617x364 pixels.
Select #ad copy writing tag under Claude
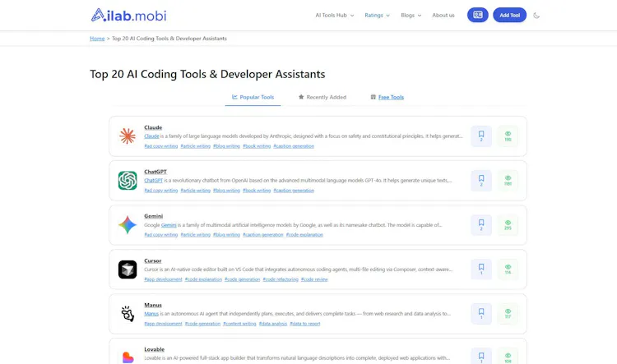point(161,146)
